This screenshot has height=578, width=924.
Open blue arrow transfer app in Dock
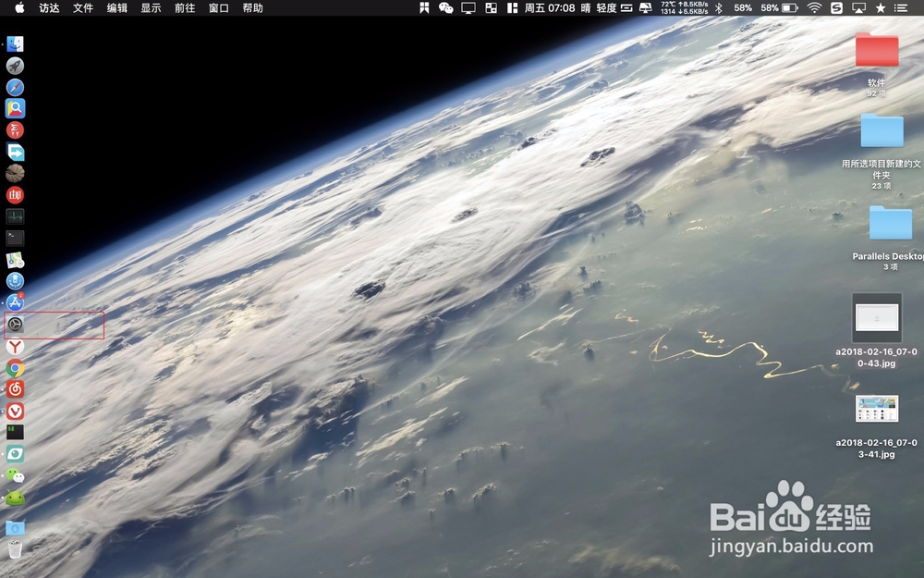coord(15,152)
